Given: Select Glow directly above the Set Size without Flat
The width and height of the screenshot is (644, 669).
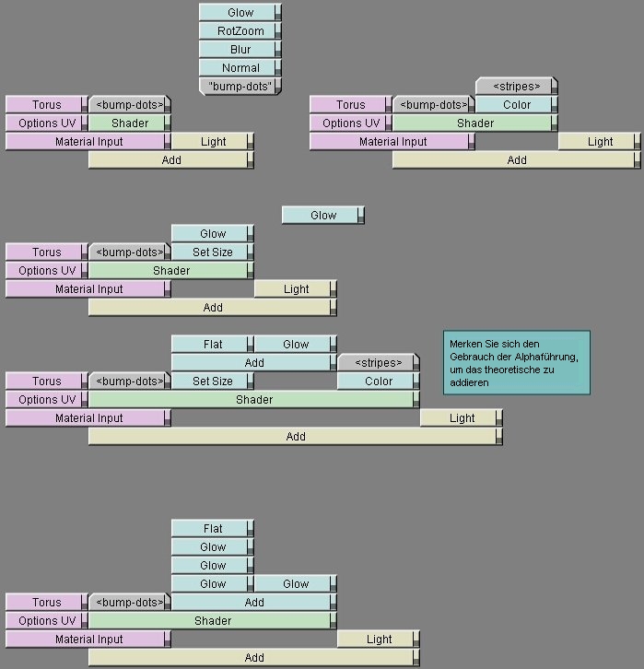Looking at the screenshot, I should coord(213,233).
